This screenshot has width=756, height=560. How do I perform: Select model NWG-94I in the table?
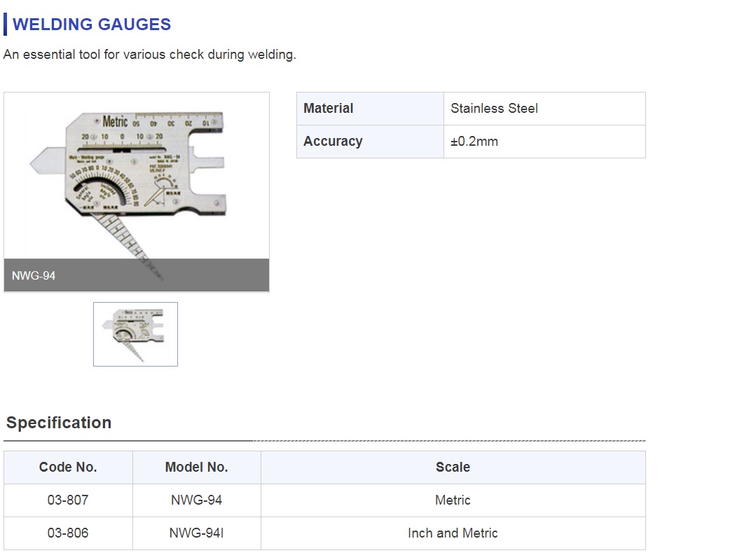point(196,533)
